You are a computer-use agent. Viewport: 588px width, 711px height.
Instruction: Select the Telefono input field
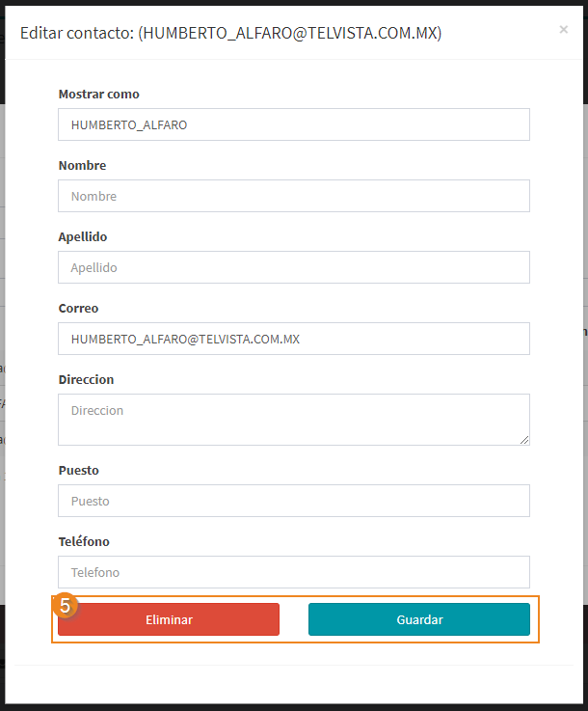pos(294,572)
